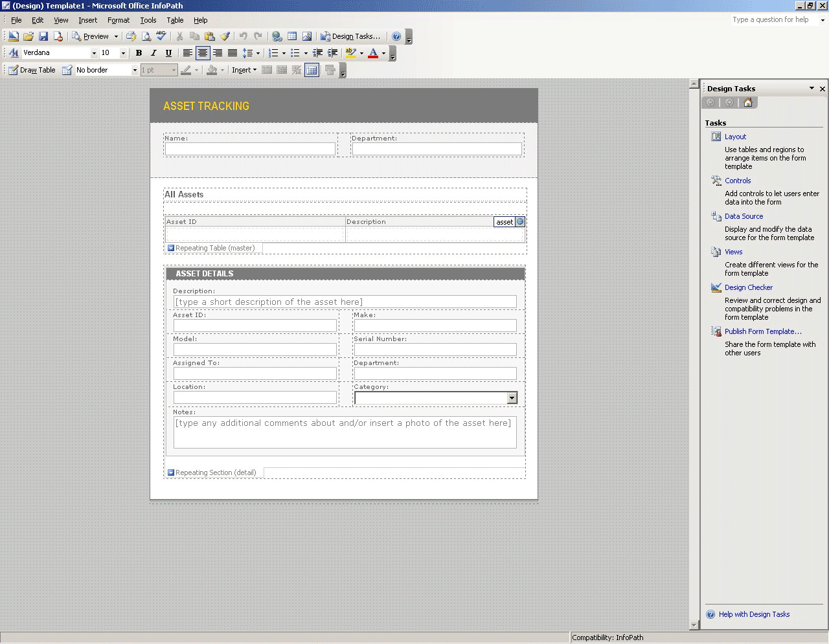
Task: Open the highlight color dropdown arrow
Action: pos(361,53)
